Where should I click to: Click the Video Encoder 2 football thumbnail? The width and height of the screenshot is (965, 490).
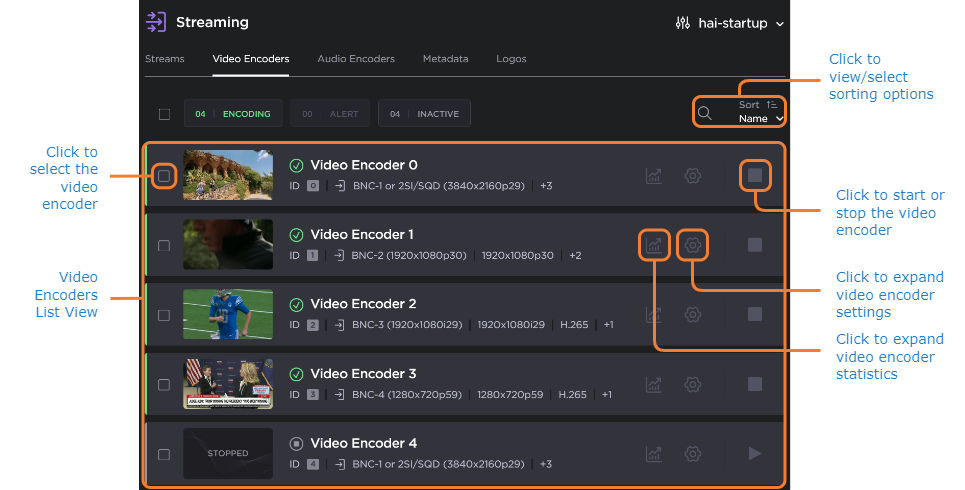(x=228, y=315)
